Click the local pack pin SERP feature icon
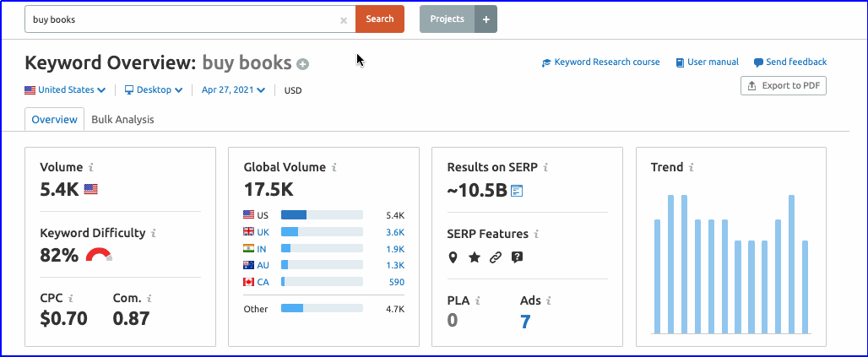 tap(453, 257)
